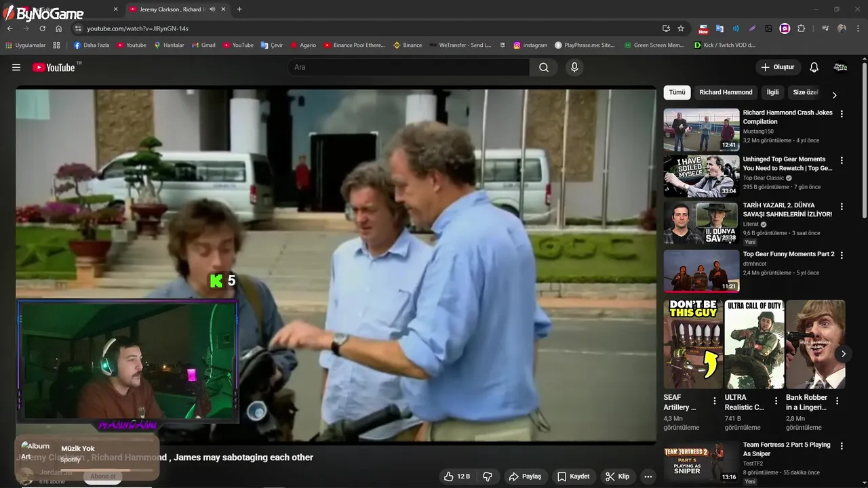The image size is (868, 488).
Task: Close the Jeremy Clarkson tab
Action: tap(224, 9)
